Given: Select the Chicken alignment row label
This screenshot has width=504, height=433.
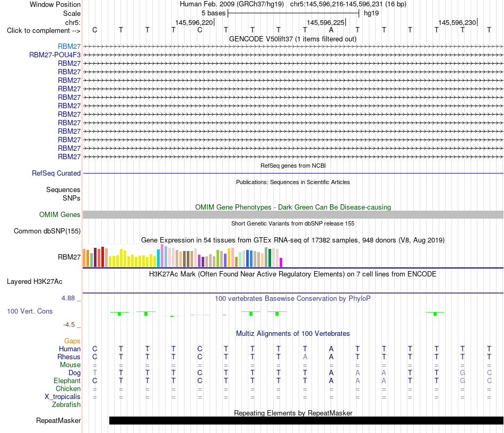Looking at the screenshot, I should (x=68, y=388).
